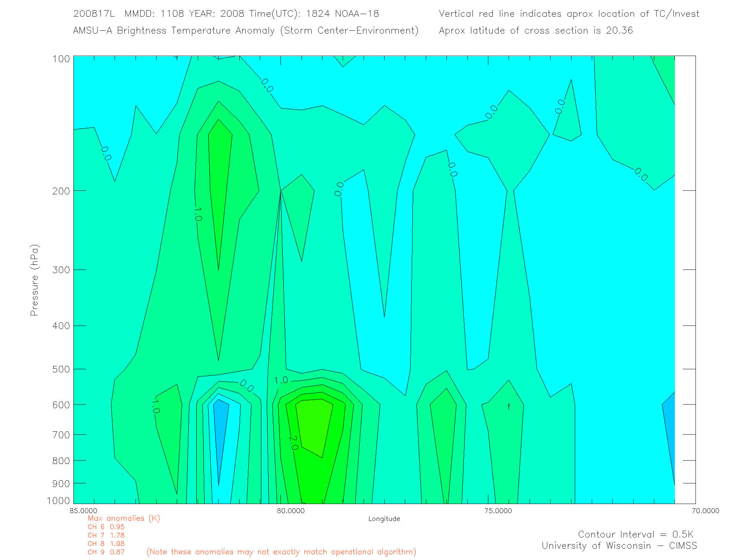
Task: Click the Pressure (hPa) axis title
Action: pos(34,280)
